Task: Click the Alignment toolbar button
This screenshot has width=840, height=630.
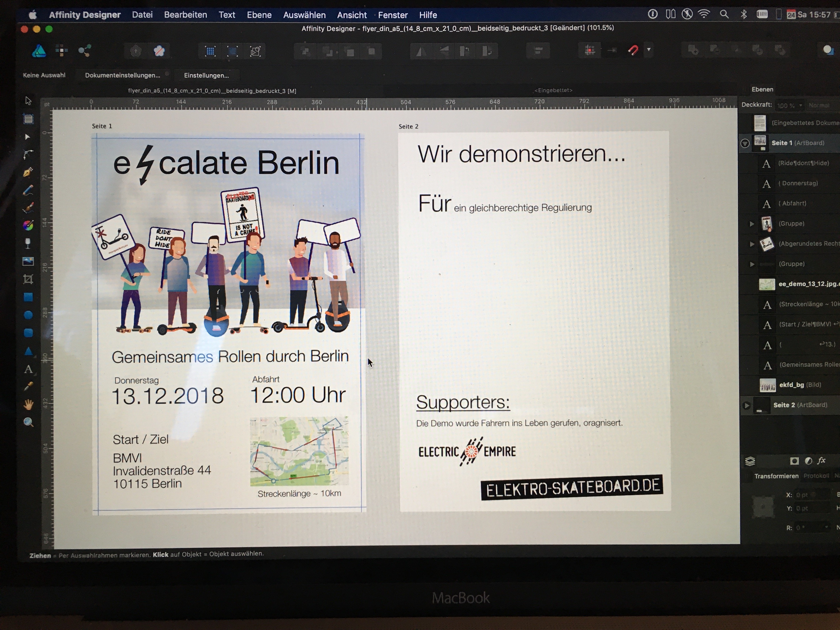Action: coord(538,50)
